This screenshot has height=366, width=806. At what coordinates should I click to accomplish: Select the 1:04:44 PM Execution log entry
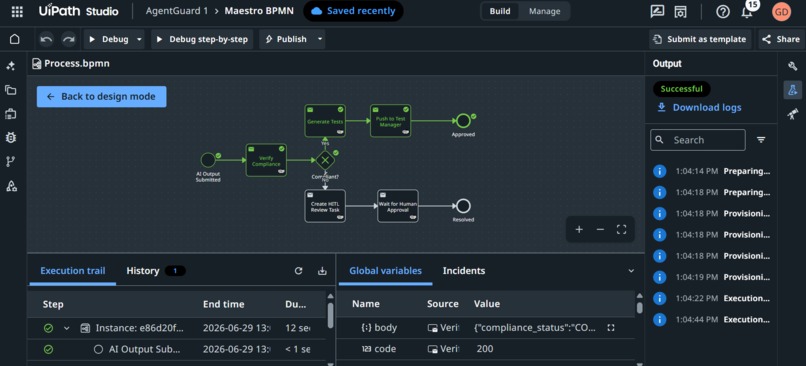(x=712, y=319)
